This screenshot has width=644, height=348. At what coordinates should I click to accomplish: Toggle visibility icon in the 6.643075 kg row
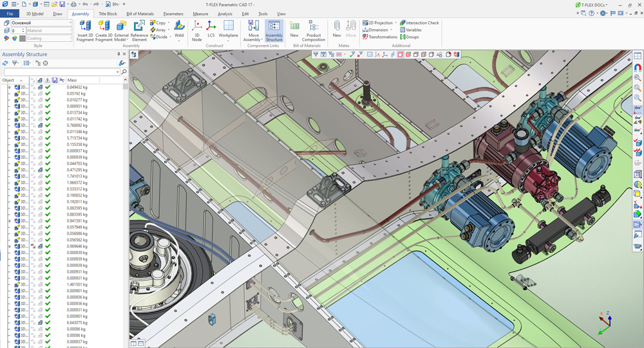click(x=33, y=322)
